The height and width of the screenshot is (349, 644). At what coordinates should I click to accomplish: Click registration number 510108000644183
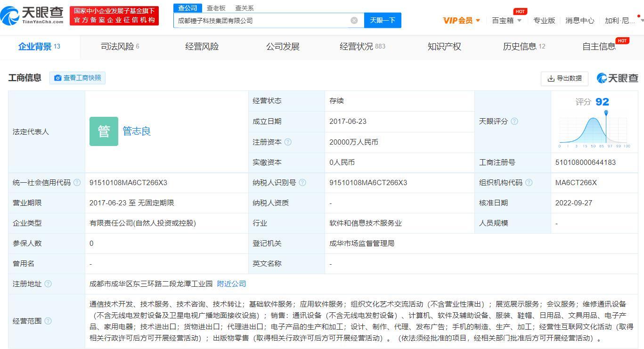click(586, 162)
